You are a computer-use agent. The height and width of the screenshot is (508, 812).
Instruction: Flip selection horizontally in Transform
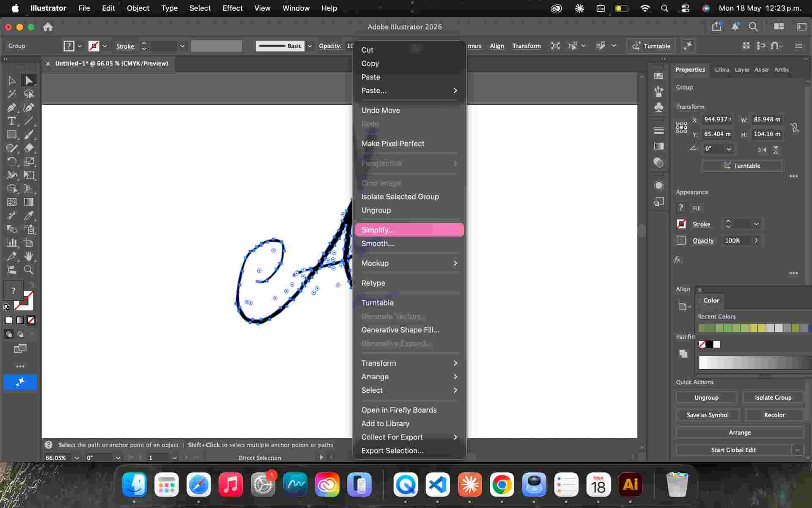[762, 149]
